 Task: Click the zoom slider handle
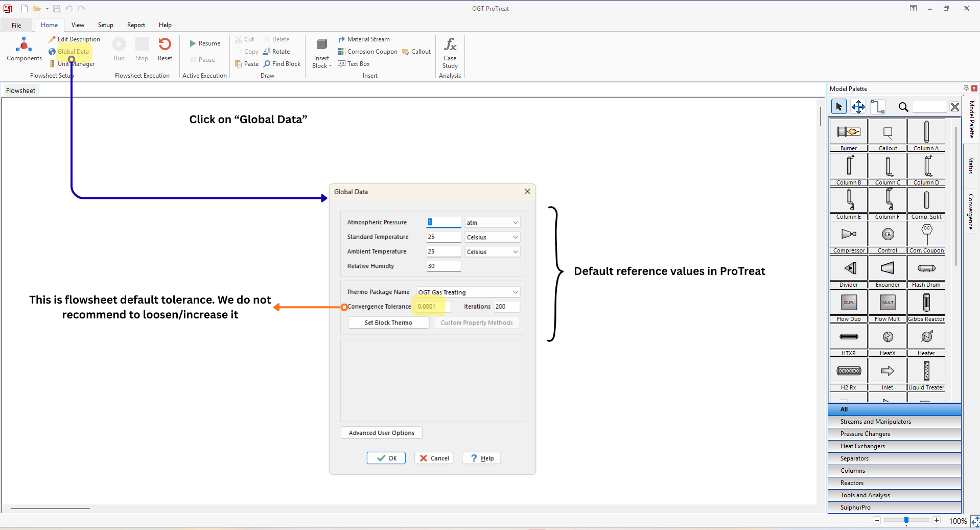click(x=906, y=520)
